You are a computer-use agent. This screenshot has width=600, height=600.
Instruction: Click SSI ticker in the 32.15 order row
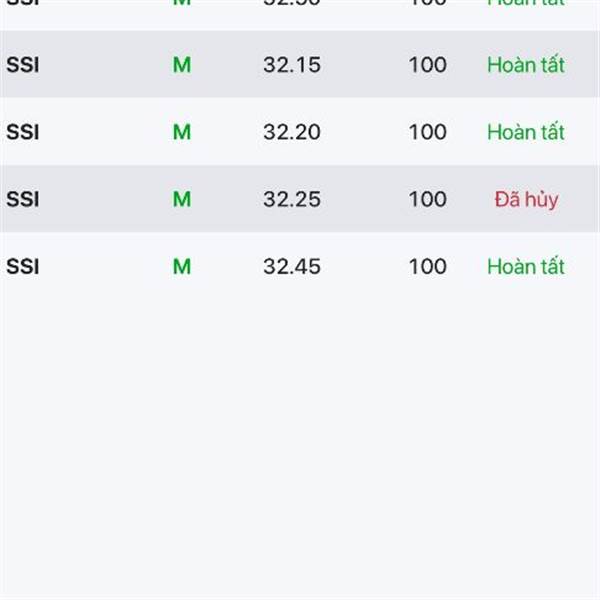click(22, 65)
